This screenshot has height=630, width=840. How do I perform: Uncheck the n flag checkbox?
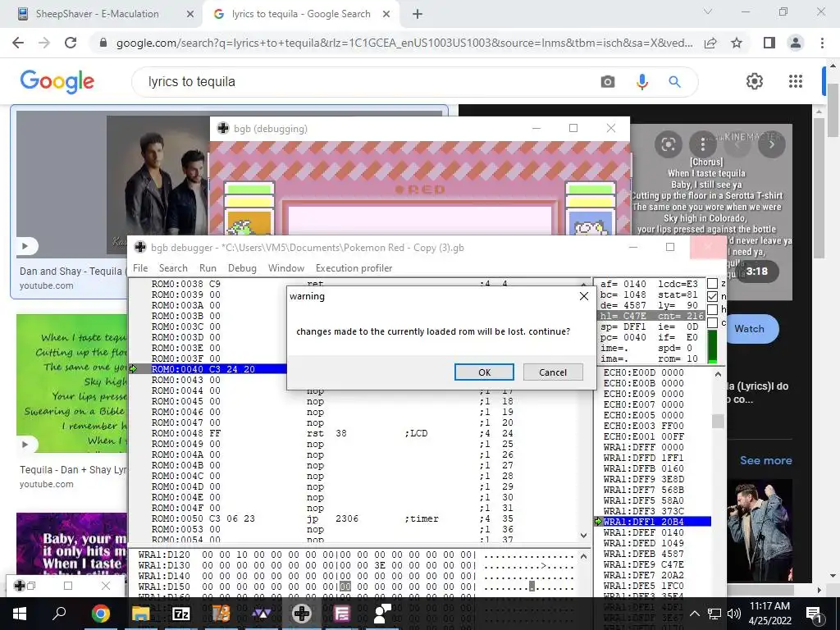(x=713, y=296)
